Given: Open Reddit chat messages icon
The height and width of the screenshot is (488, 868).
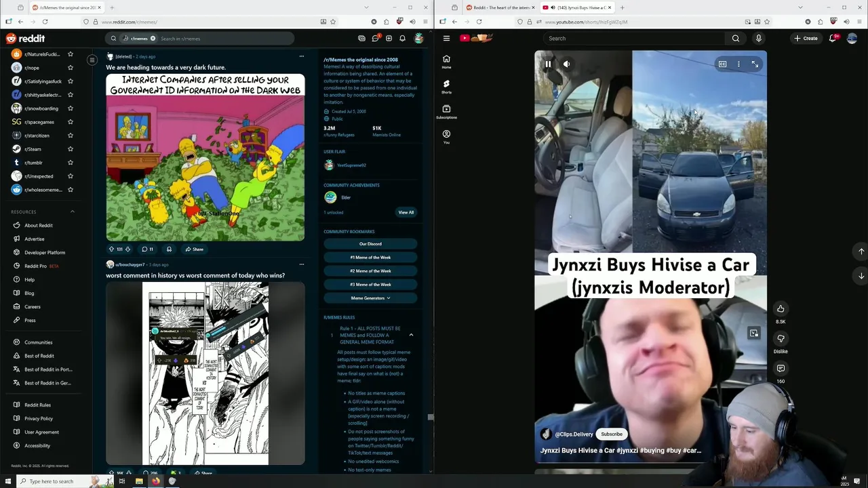Looking at the screenshot, I should pos(375,39).
